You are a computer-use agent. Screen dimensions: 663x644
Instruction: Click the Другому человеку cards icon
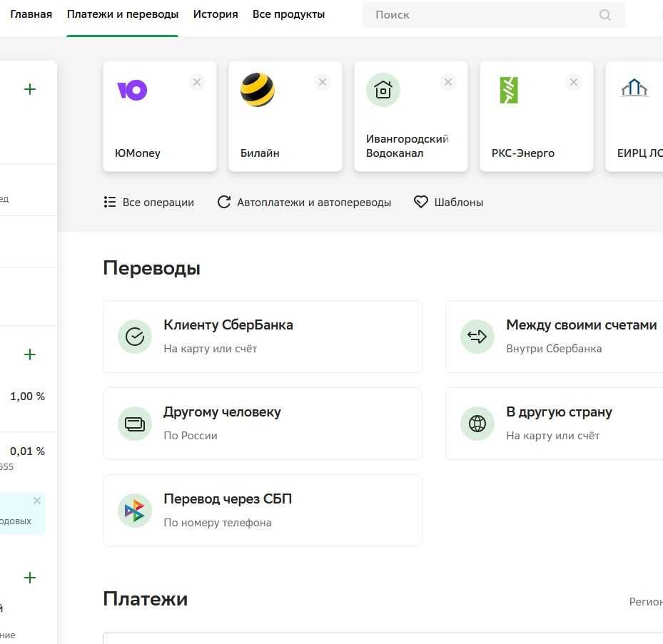[135, 424]
